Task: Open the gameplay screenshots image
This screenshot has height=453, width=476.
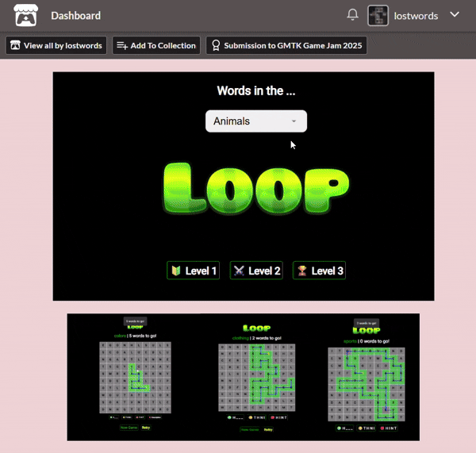Action: [x=244, y=377]
